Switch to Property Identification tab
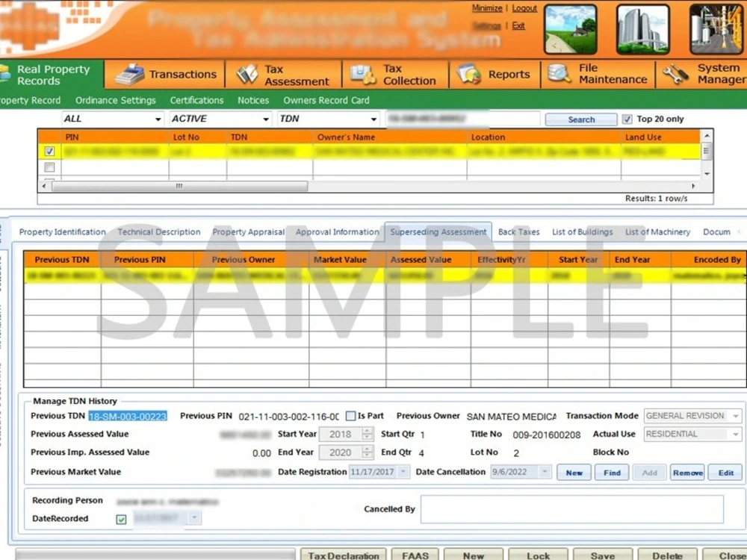This screenshot has height=560, width=747. [x=63, y=232]
